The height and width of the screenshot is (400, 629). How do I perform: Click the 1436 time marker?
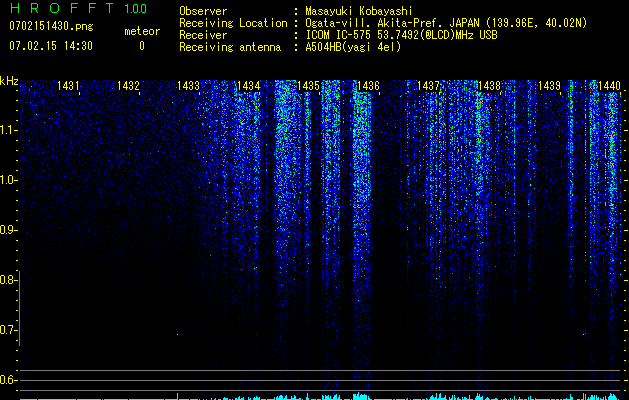369,85
